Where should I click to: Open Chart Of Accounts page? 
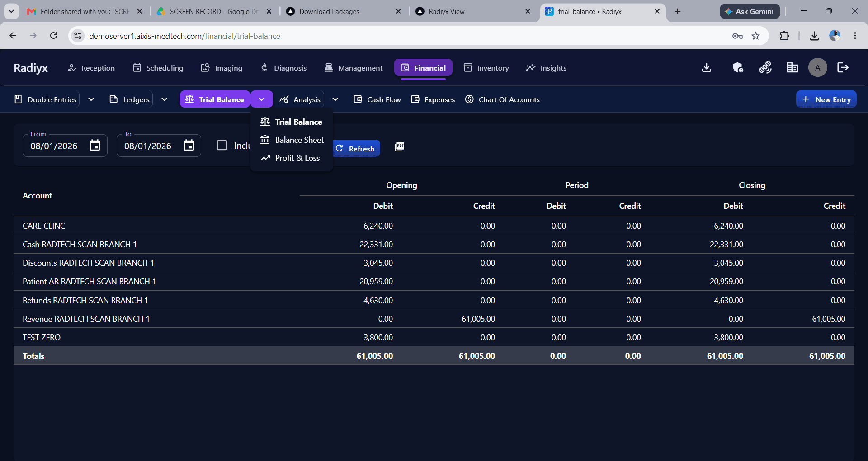click(x=502, y=99)
